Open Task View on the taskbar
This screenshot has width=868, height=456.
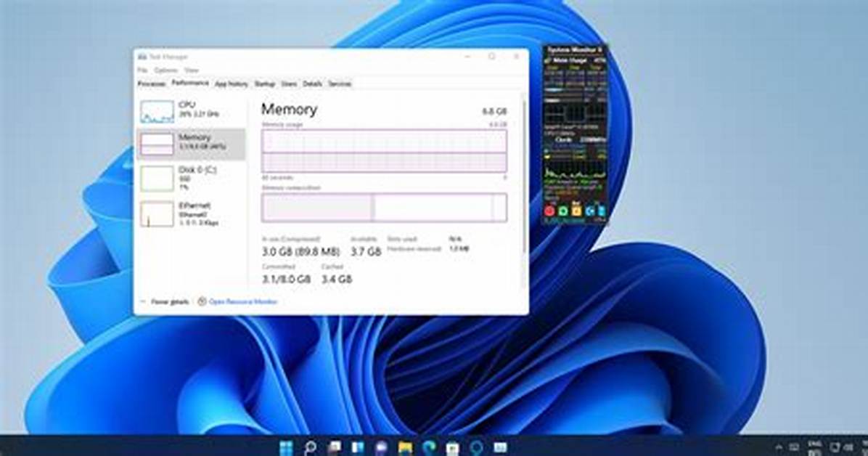point(335,447)
